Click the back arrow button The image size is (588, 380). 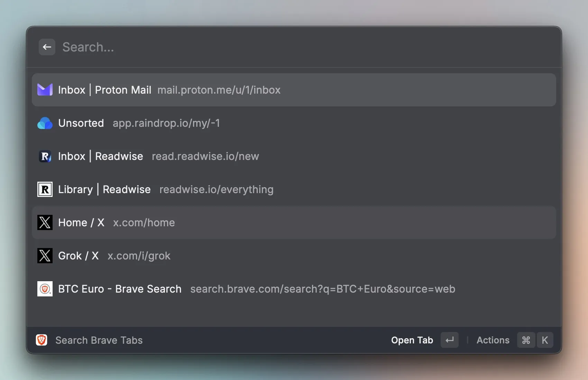coord(47,47)
